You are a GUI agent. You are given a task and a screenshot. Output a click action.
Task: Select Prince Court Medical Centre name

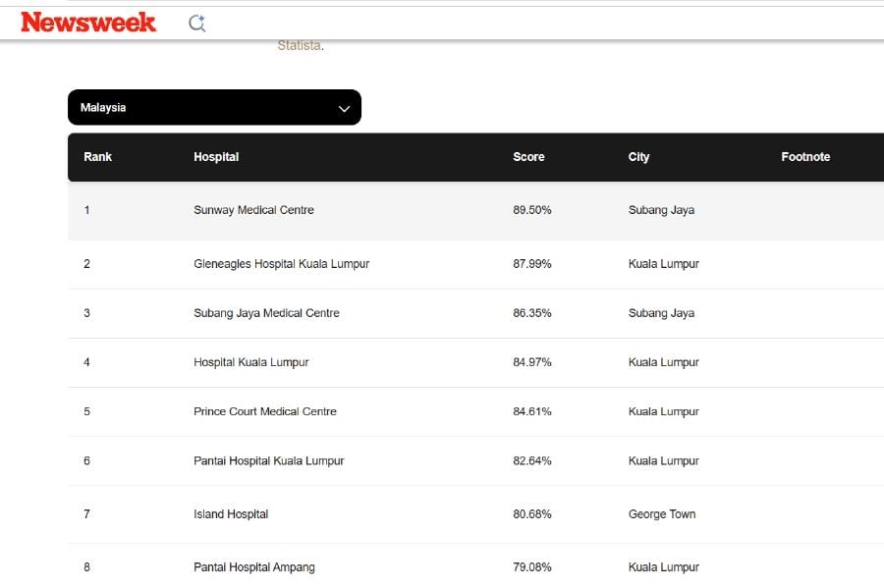click(265, 411)
